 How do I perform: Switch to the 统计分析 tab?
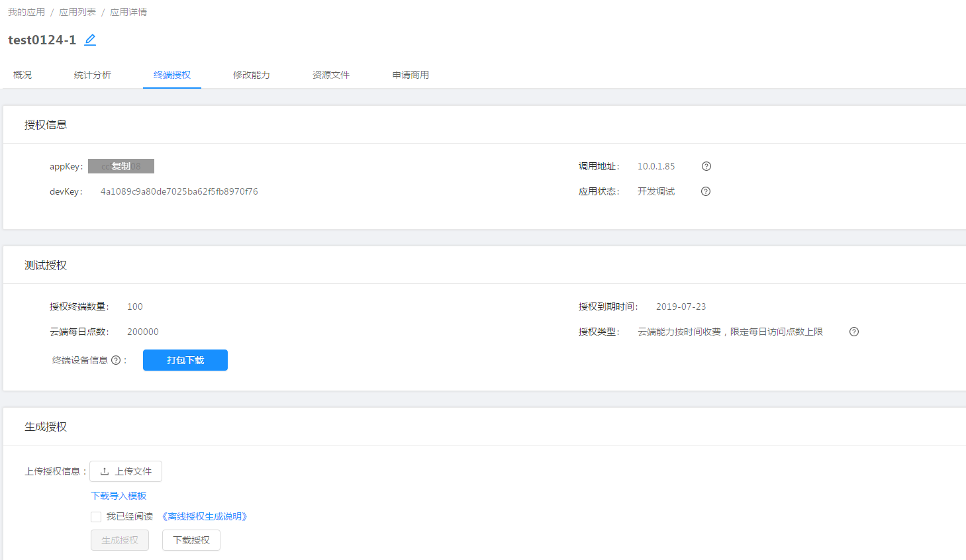[x=93, y=75]
